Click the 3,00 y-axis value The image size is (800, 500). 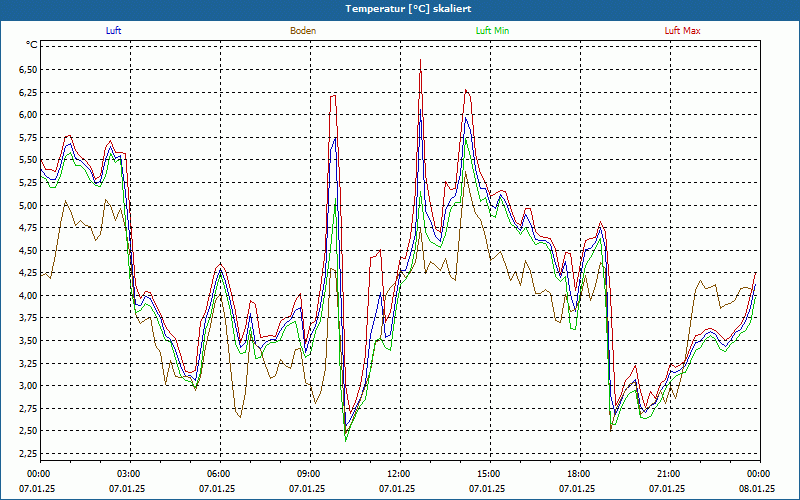tap(28, 386)
